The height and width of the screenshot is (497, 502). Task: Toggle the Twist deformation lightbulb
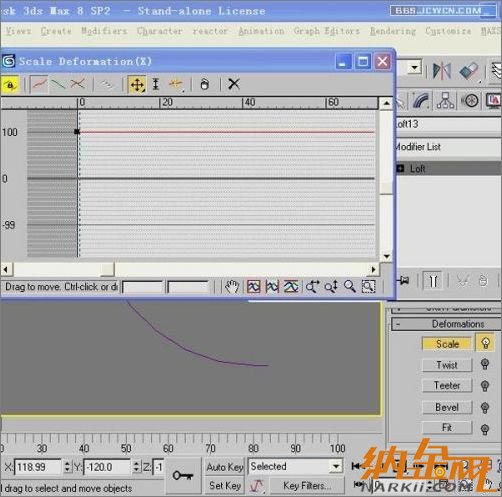(x=485, y=364)
